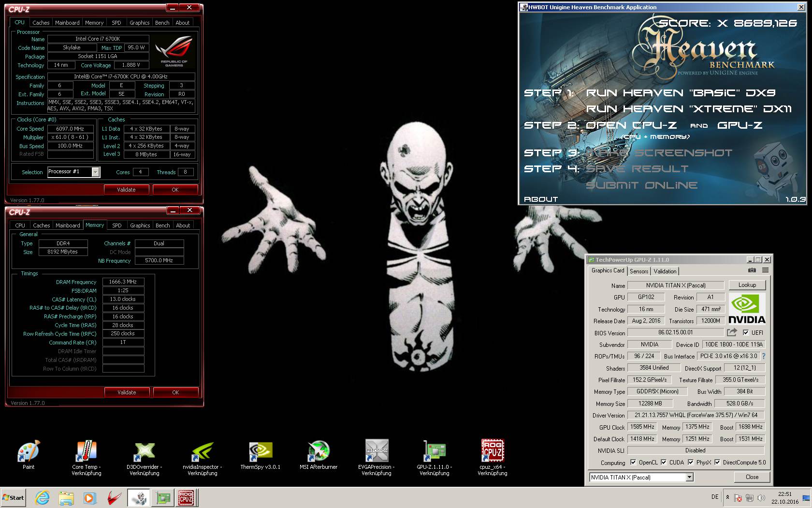
Task: Toggle the OpenCL computing checkbox
Action: click(633, 462)
